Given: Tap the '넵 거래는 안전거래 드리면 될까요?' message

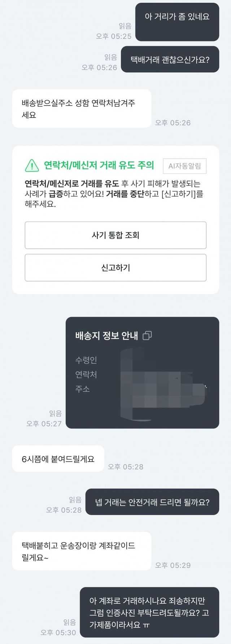Looking at the screenshot, I should tap(152, 502).
